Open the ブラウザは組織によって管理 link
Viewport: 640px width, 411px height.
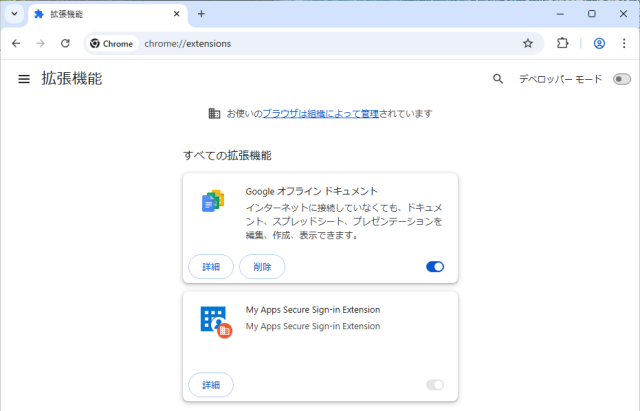pyautogui.click(x=320, y=114)
